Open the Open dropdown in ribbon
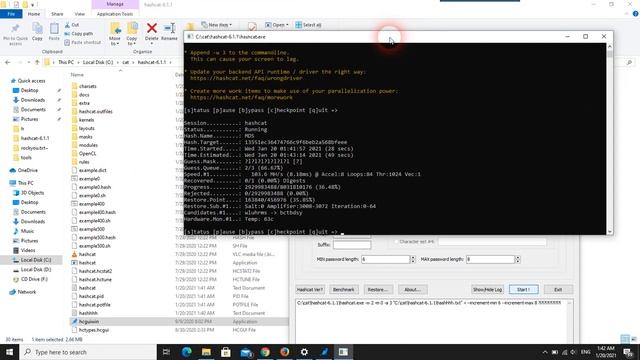This screenshot has height=360, width=640. 277,25
